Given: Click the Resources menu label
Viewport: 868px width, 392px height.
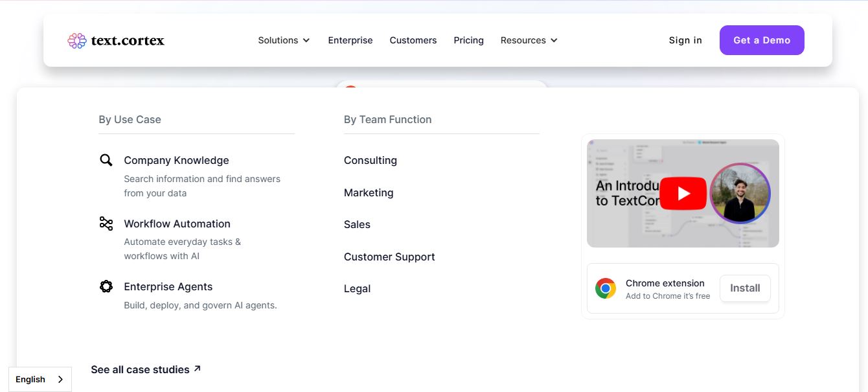Looking at the screenshot, I should pos(523,40).
